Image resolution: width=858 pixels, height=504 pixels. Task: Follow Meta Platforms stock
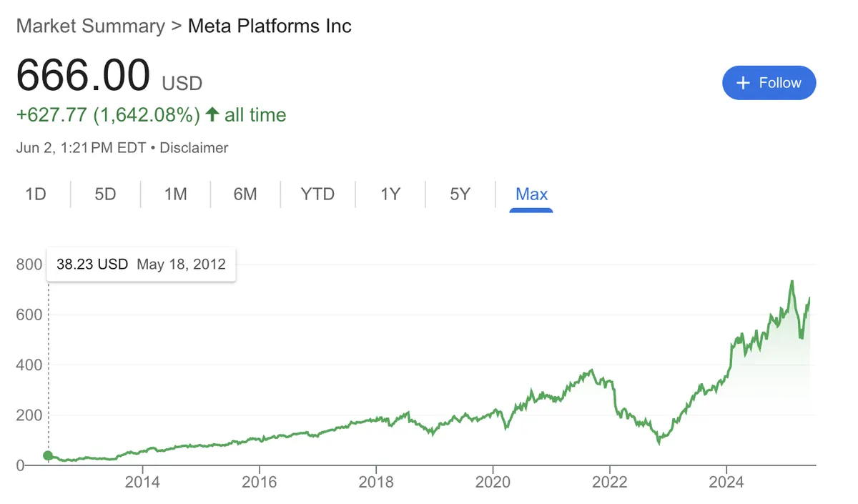point(769,83)
